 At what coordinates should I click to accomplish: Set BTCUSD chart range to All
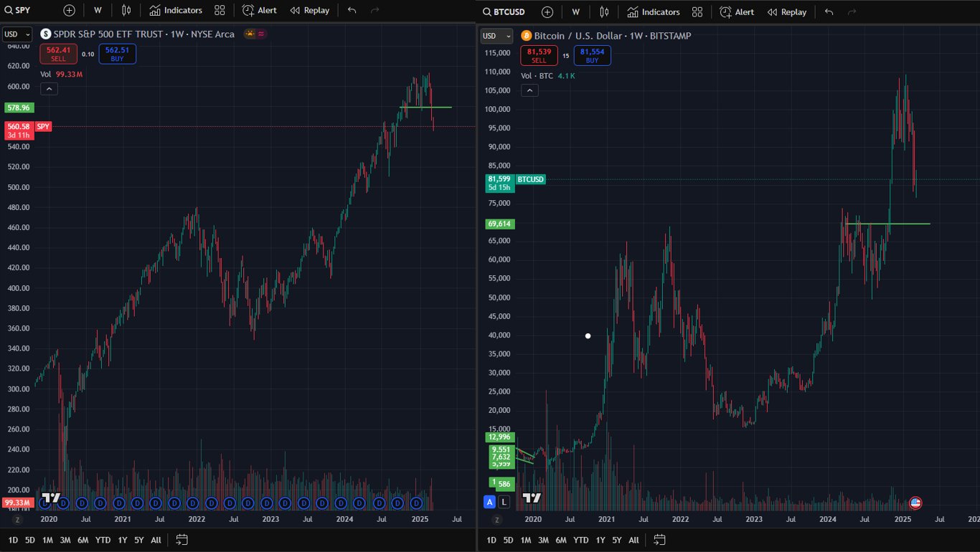pyautogui.click(x=633, y=540)
